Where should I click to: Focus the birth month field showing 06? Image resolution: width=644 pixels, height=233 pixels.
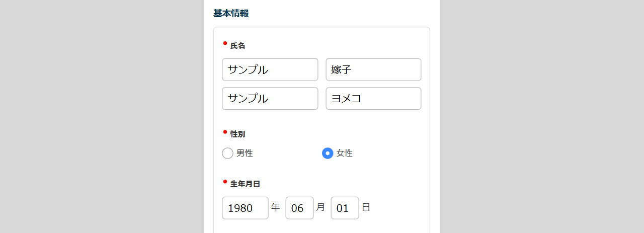[299, 208]
